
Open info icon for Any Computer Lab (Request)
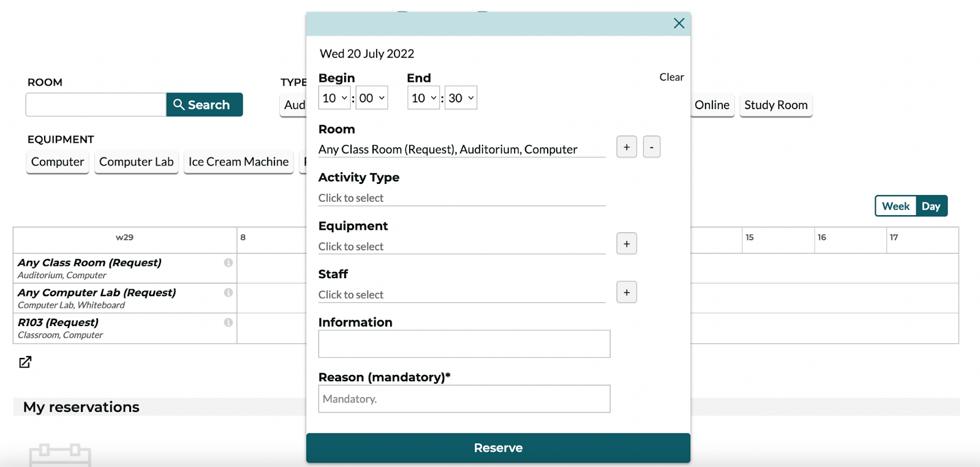pos(228,292)
